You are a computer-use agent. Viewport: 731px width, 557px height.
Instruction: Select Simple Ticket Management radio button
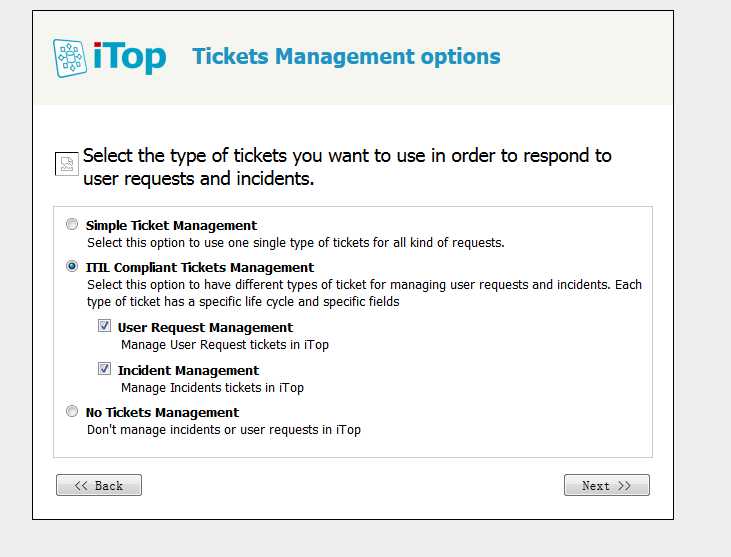(72, 224)
